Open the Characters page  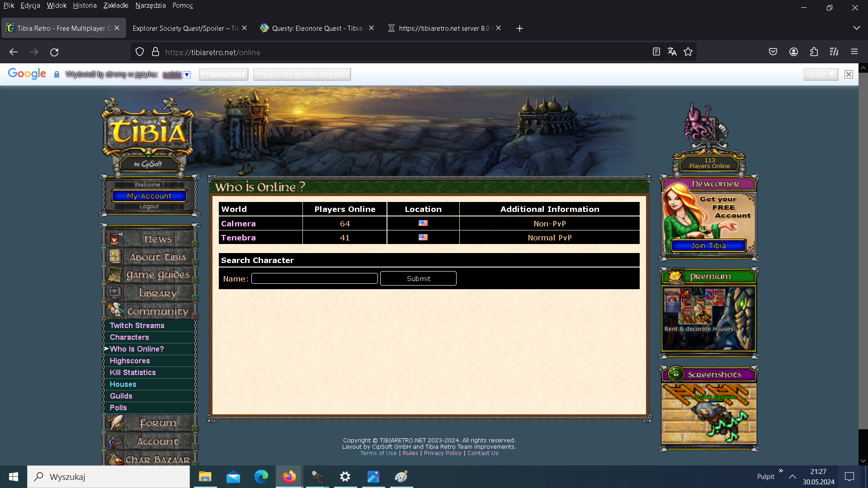[x=129, y=337]
